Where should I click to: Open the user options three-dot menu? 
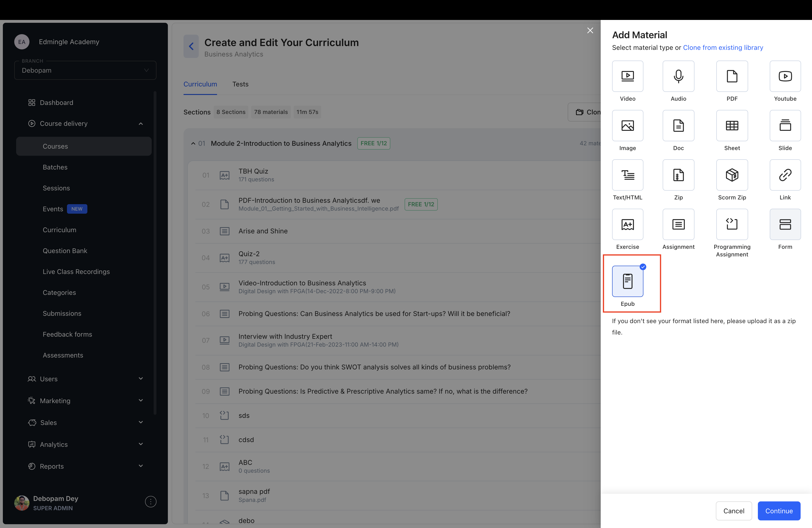click(x=151, y=502)
